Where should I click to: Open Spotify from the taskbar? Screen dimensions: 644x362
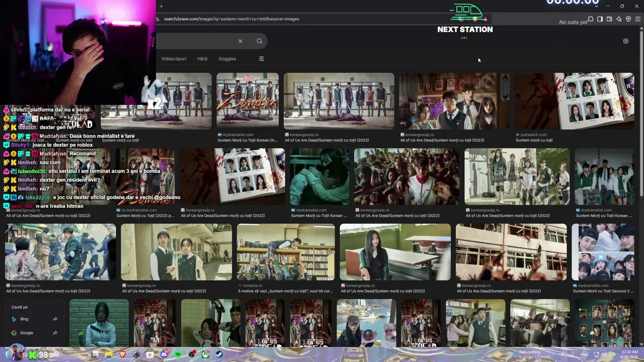point(178,354)
